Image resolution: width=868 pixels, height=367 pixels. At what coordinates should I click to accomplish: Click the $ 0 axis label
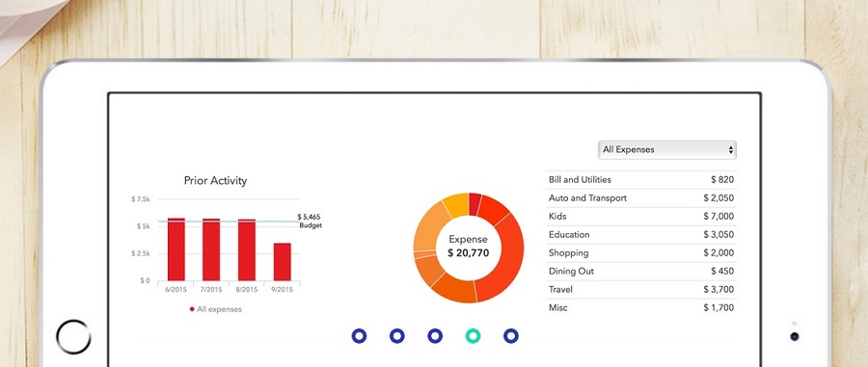point(145,280)
